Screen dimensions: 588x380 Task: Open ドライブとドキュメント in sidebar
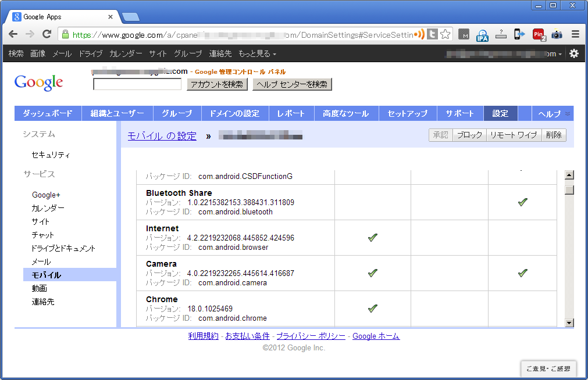(x=63, y=248)
